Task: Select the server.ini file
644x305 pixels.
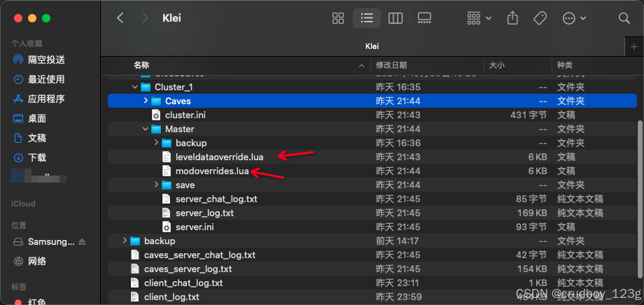Action: 195,227
